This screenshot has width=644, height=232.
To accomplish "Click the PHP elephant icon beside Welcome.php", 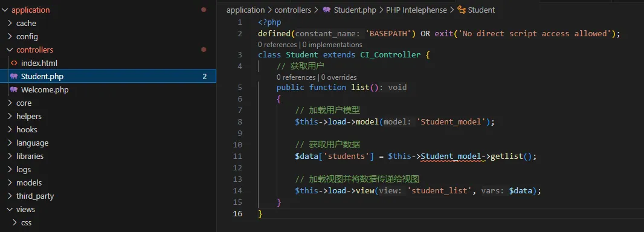I will click(x=14, y=89).
